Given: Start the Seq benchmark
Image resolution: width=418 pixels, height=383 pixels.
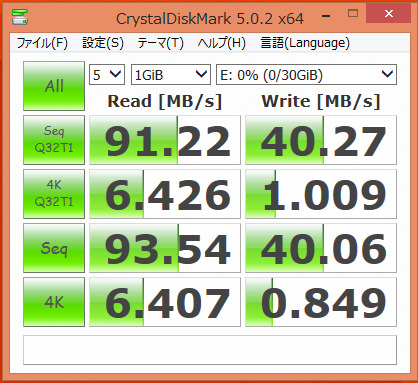Looking at the screenshot, I should pyautogui.click(x=54, y=248).
